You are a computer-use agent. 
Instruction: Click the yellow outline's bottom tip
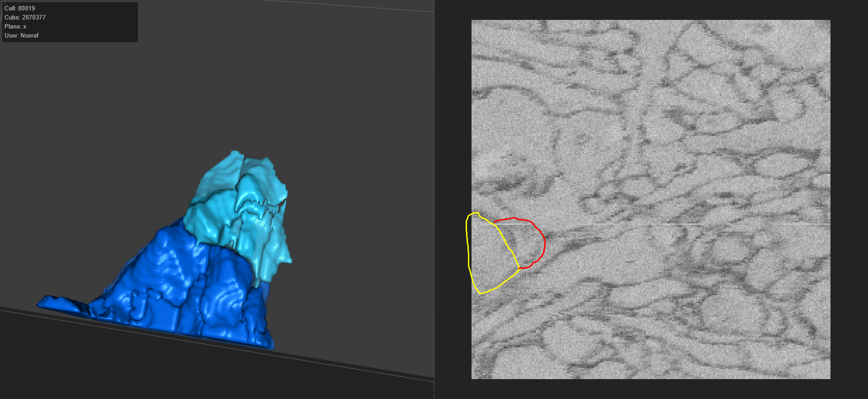481,293
